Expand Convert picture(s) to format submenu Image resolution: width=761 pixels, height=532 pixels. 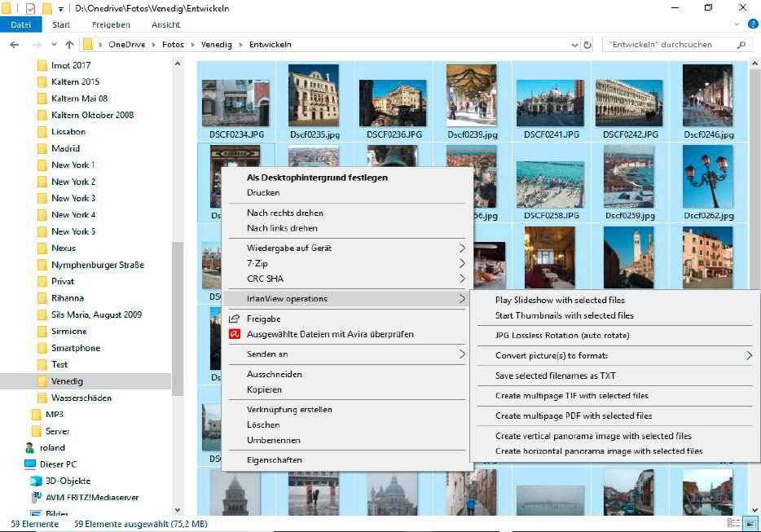749,355
